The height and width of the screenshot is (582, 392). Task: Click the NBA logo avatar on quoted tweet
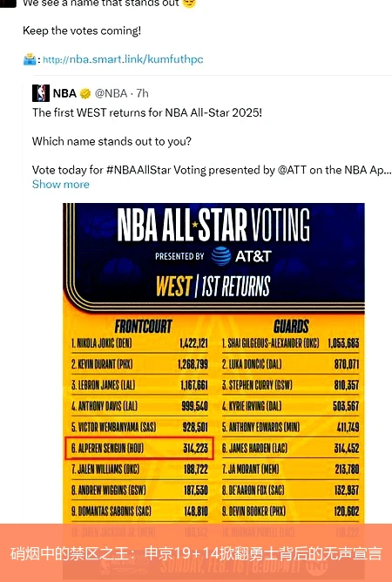click(41, 93)
